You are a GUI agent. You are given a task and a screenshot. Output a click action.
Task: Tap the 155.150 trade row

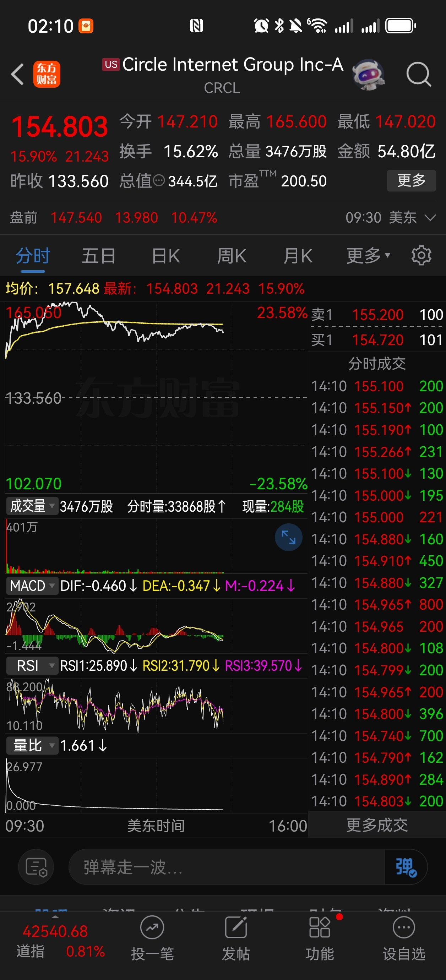(377, 408)
